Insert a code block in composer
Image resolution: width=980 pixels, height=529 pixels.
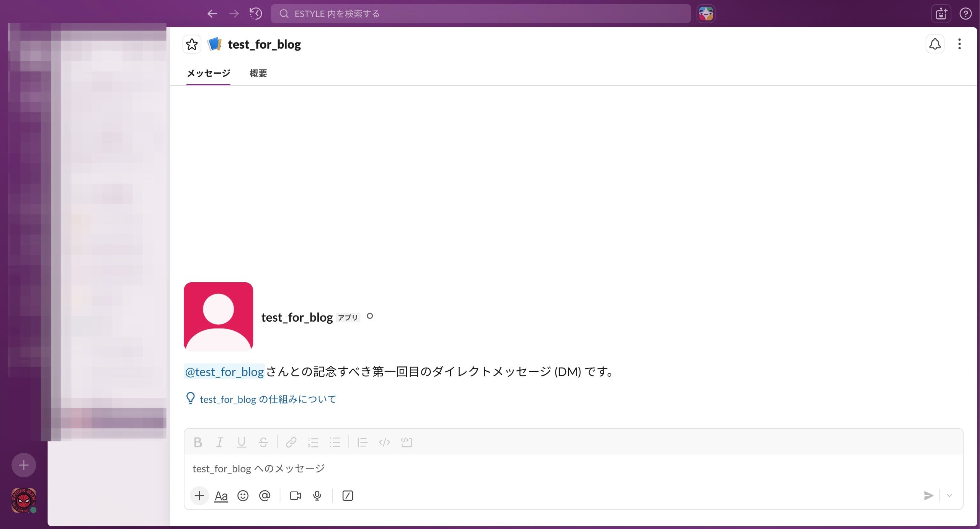(x=406, y=443)
